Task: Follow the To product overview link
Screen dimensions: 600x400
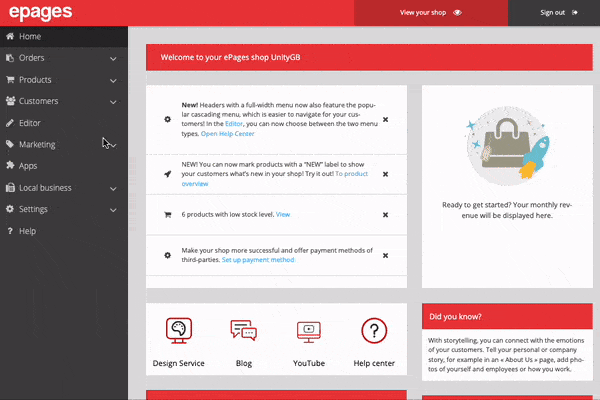Action: coord(275,178)
